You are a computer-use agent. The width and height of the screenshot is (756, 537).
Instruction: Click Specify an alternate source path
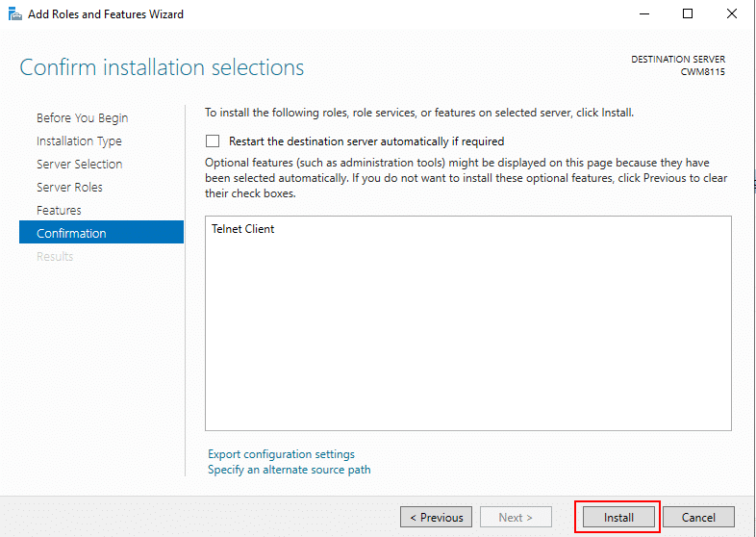pyautogui.click(x=289, y=470)
